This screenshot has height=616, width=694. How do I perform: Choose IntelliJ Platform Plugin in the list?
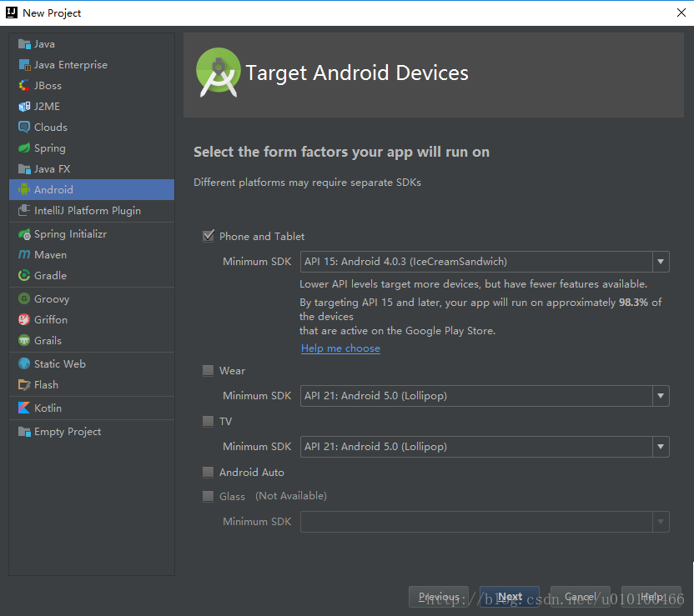(87, 211)
